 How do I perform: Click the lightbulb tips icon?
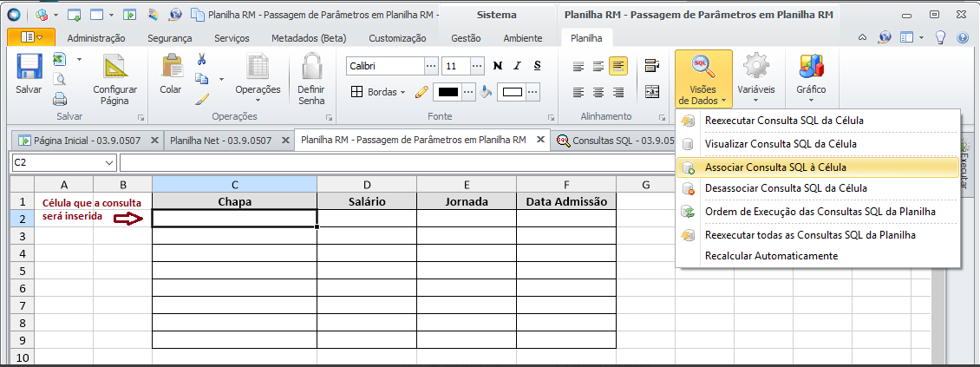[x=939, y=38]
